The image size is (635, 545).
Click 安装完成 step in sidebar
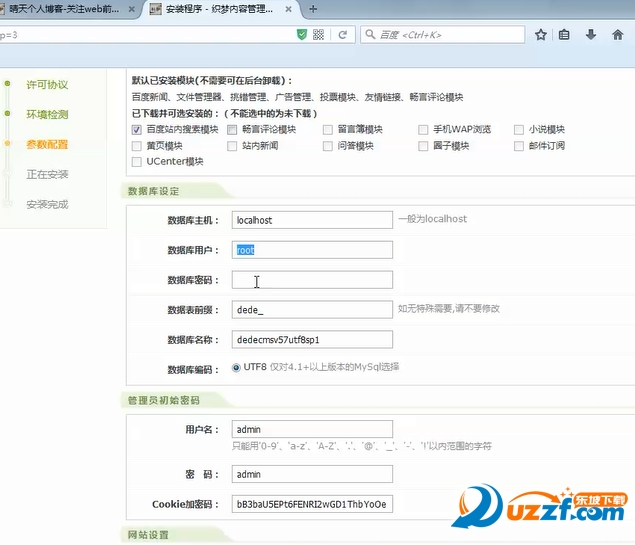[x=47, y=204]
